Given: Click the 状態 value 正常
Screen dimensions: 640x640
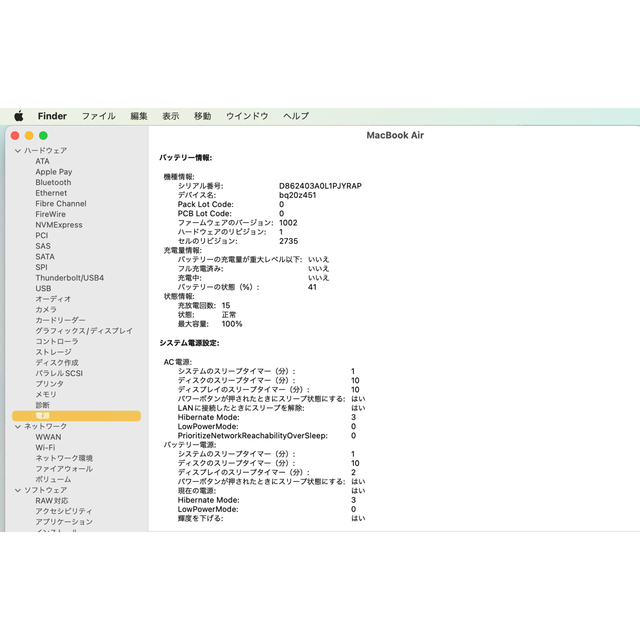Looking at the screenshot, I should point(229,315).
